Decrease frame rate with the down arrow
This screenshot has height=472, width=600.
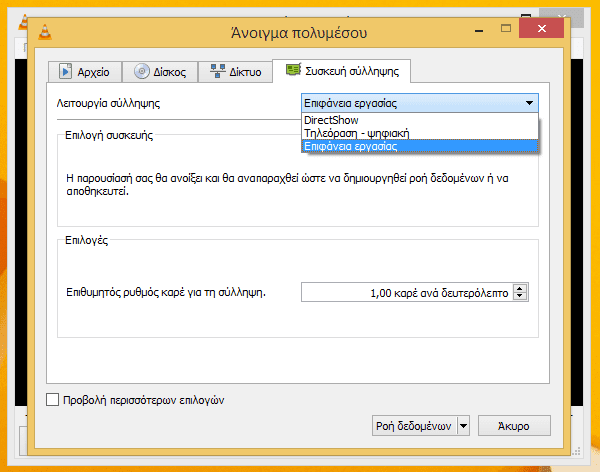[520, 296]
